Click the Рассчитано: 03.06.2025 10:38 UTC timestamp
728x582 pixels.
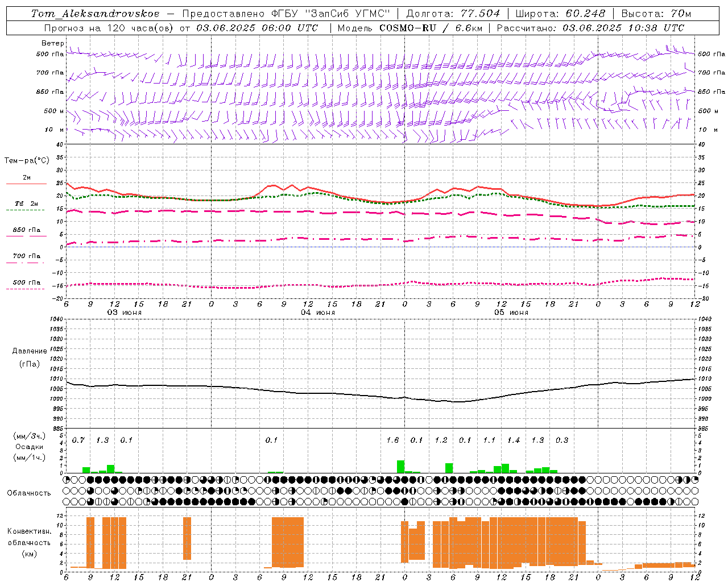tap(590, 28)
